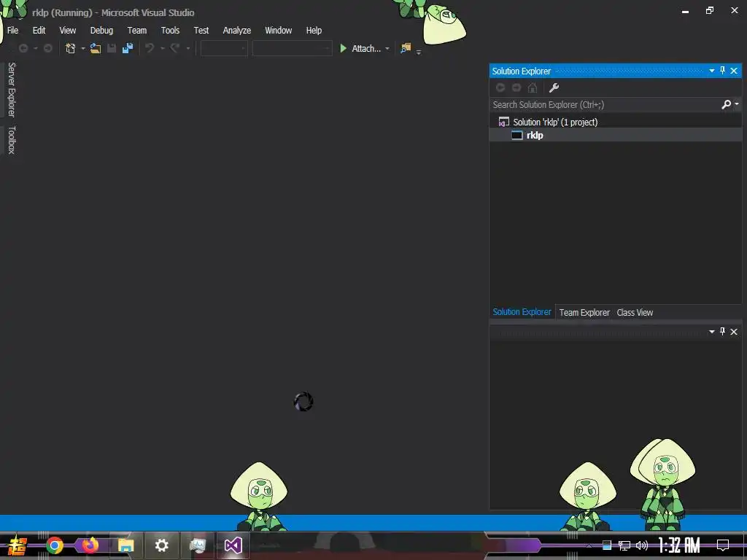This screenshot has width=747, height=560.
Task: Click Solution Explorer Forward navigation icon
Action: [x=516, y=87]
